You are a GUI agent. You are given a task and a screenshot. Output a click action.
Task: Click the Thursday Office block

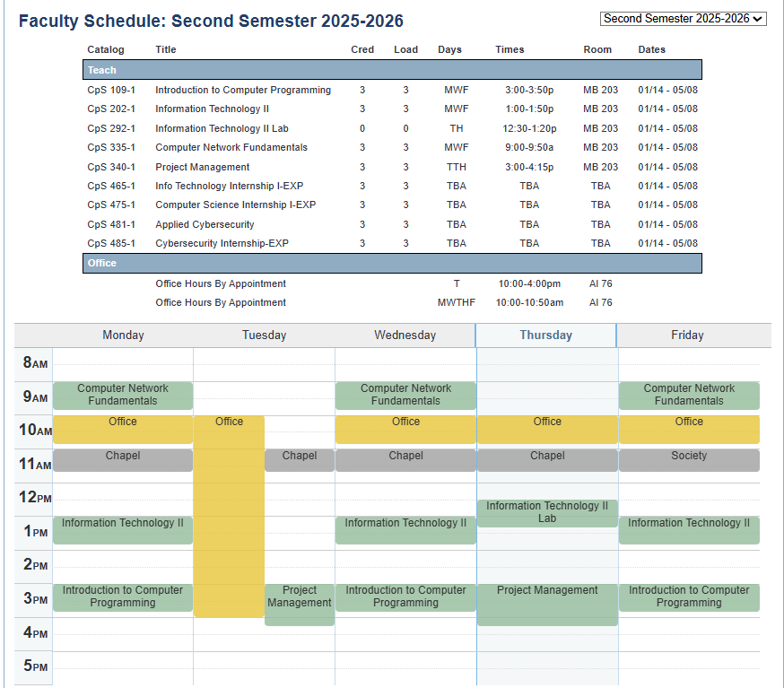click(x=547, y=429)
